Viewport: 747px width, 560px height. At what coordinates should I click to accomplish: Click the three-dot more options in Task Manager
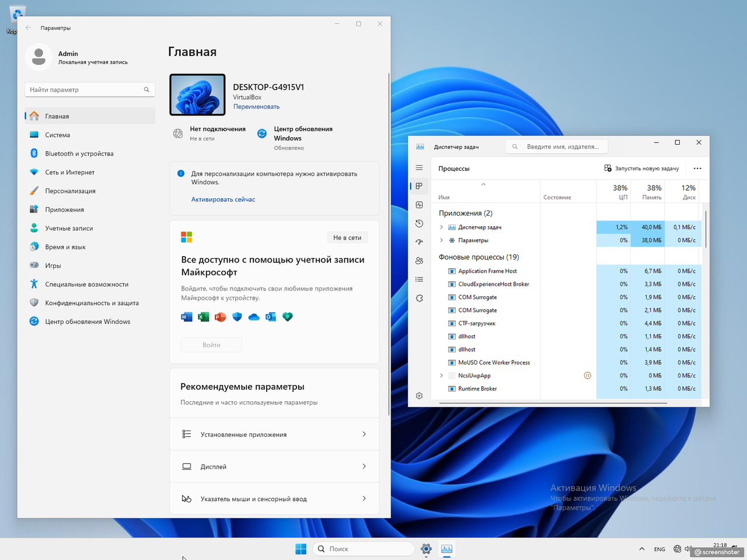697,168
